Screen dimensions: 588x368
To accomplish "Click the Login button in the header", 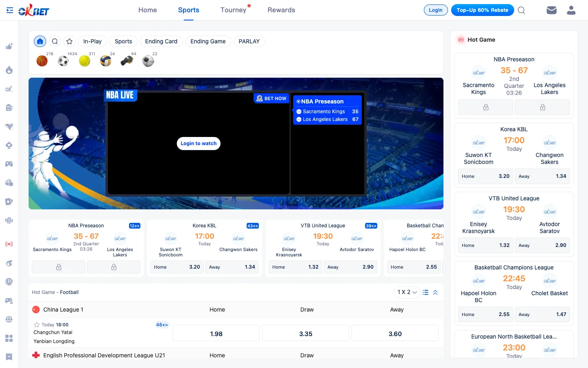I will (x=436, y=10).
